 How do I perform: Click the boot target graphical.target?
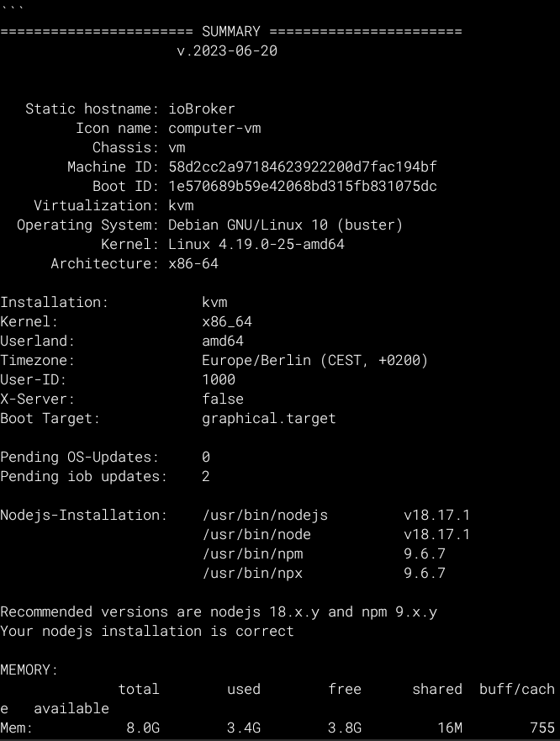click(x=269, y=418)
